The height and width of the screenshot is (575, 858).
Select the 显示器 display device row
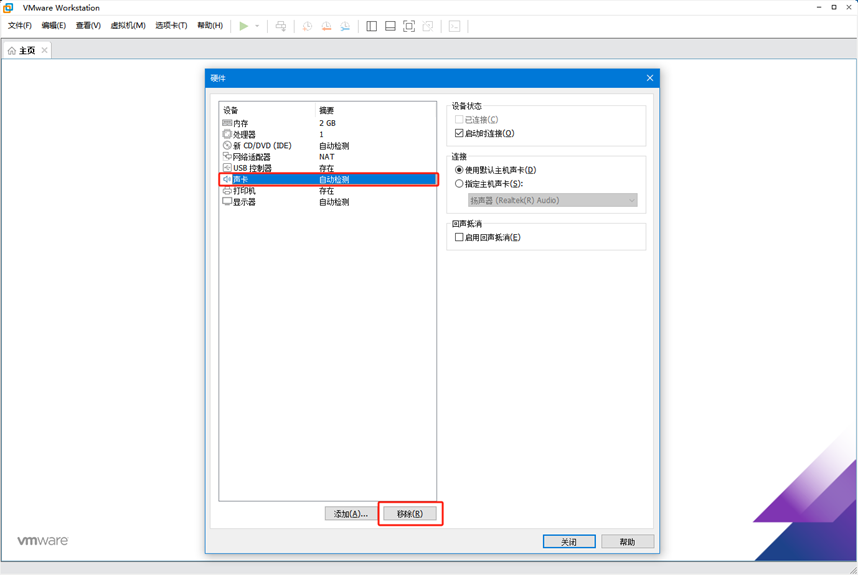pyautogui.click(x=328, y=202)
